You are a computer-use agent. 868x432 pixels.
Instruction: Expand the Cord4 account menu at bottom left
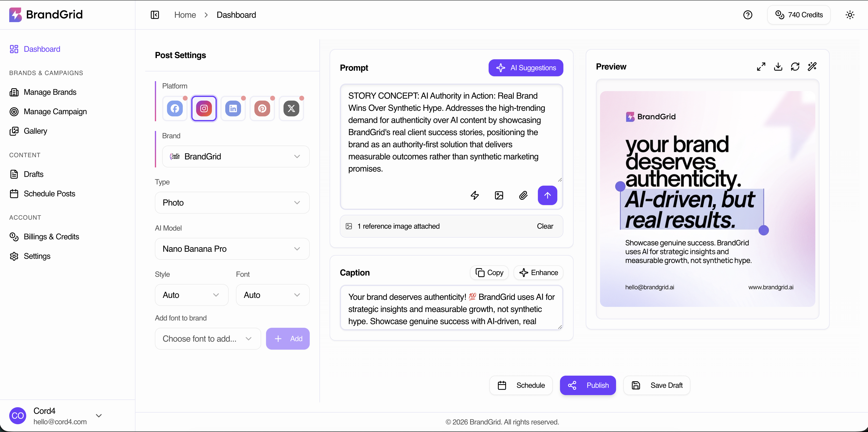click(x=98, y=415)
